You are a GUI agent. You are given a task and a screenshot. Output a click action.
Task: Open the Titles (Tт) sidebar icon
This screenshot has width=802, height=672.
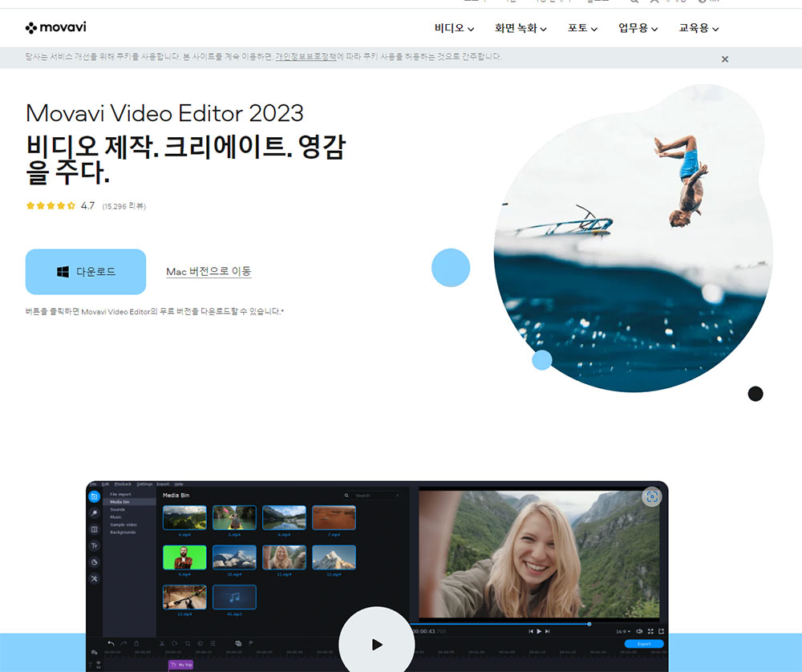(94, 545)
